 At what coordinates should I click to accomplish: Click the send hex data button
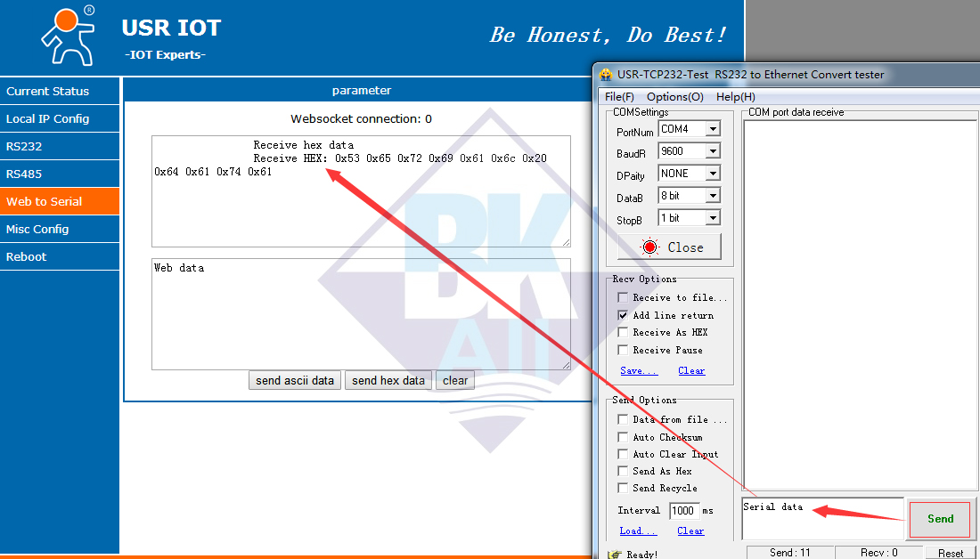[388, 380]
